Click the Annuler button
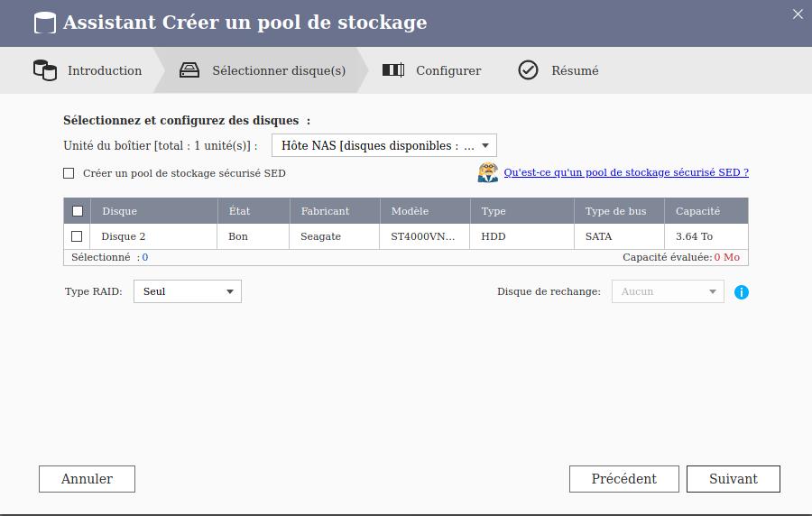The height and width of the screenshot is (516, 812). pyautogui.click(x=87, y=479)
